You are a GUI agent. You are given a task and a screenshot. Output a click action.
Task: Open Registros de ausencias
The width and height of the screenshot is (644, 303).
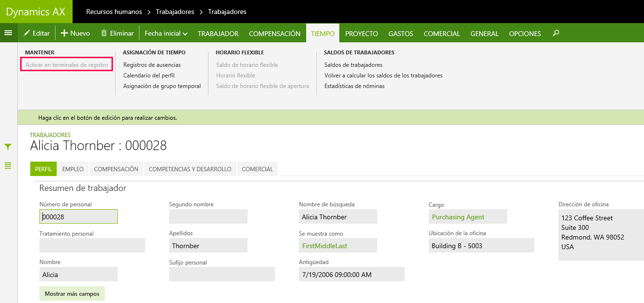click(152, 65)
